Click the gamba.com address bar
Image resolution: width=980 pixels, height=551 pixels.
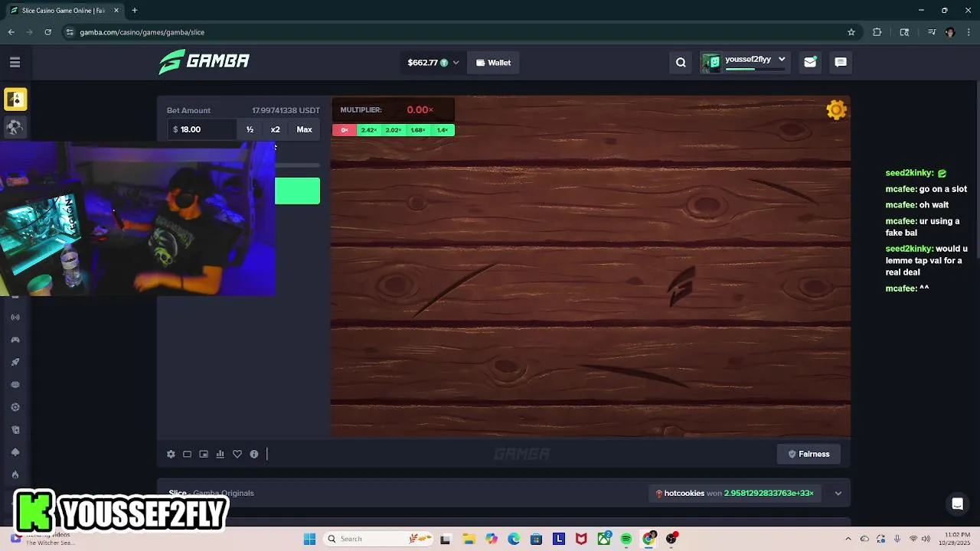[x=459, y=32]
